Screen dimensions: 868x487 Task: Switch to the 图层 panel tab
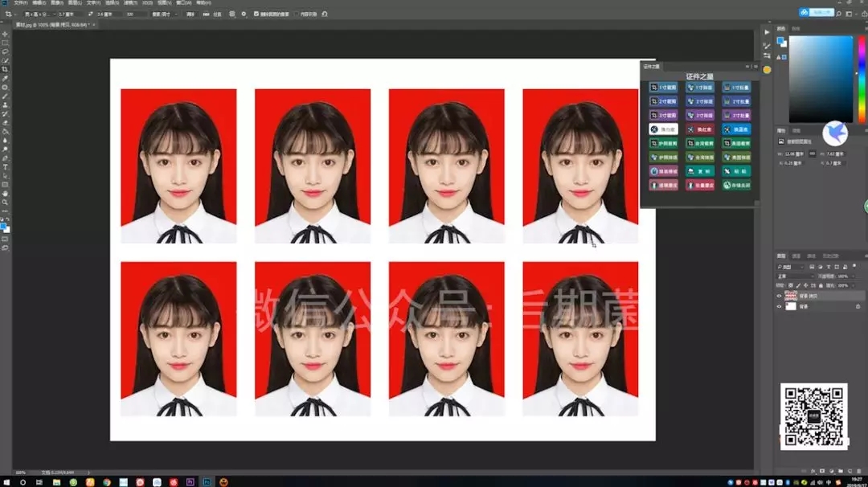(x=780, y=256)
